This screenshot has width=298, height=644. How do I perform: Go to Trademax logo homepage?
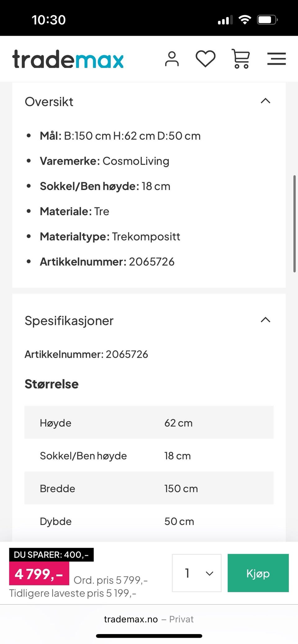68,59
